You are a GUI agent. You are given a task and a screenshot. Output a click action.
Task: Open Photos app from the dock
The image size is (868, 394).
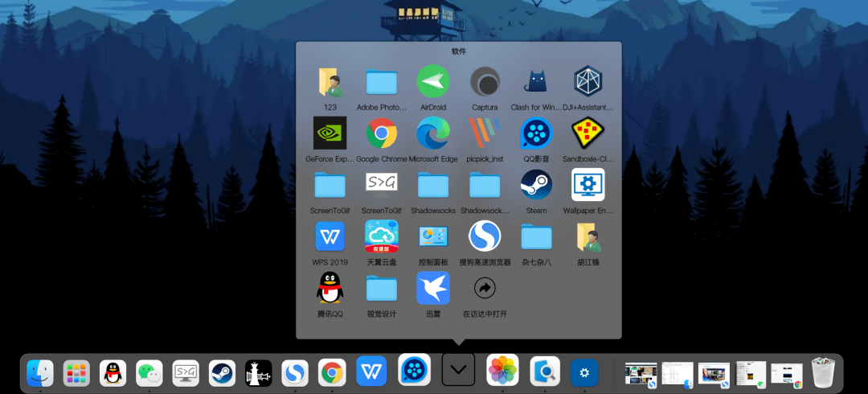pyautogui.click(x=502, y=370)
